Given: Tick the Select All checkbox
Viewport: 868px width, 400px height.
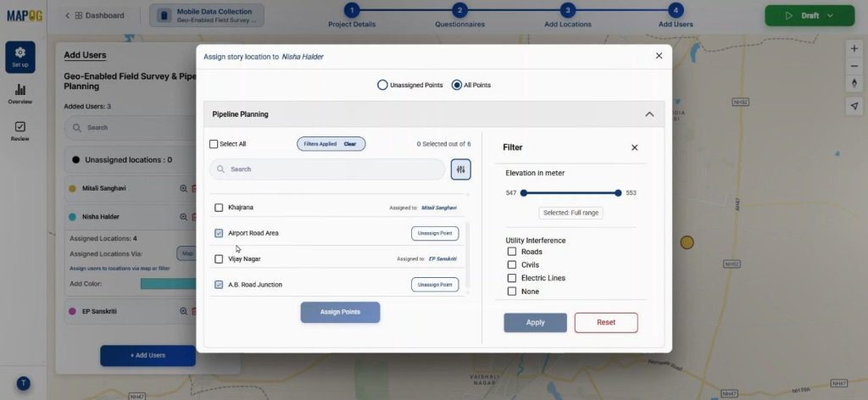Looking at the screenshot, I should (x=214, y=144).
